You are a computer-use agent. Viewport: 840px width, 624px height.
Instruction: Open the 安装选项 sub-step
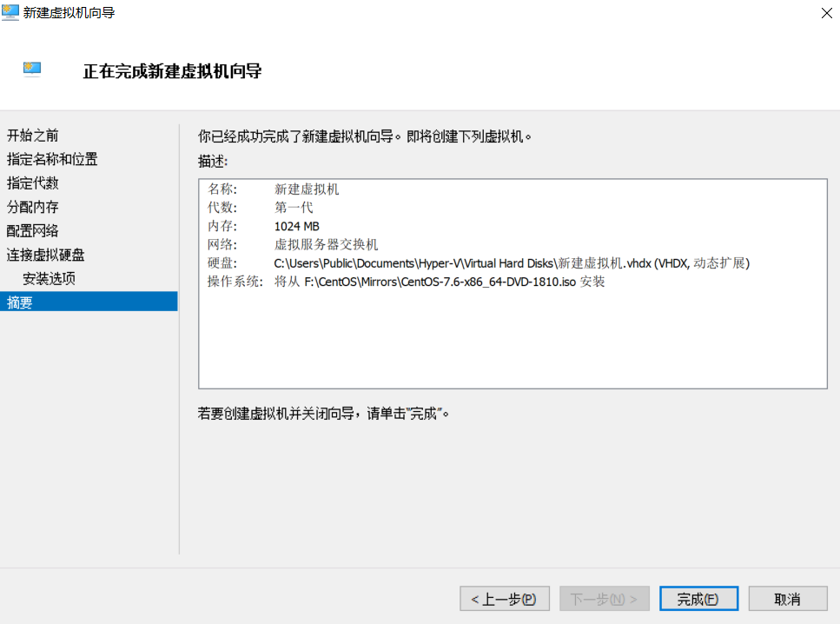click(49, 278)
